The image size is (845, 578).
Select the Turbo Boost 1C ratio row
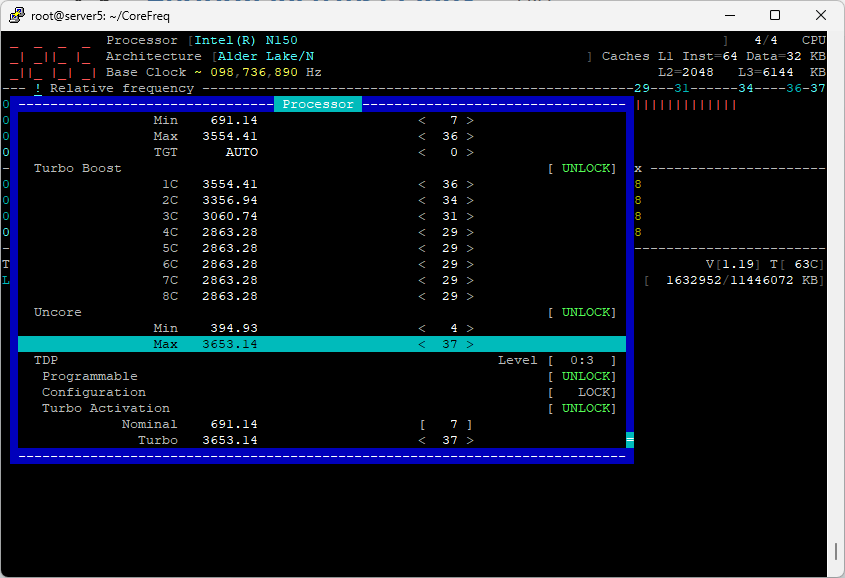322,184
